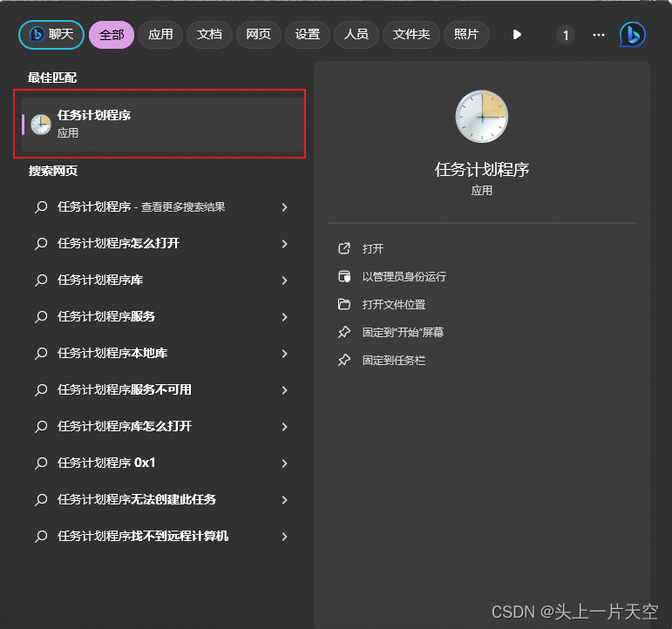Click search icon beside 任务计划程序怎么打开

point(41,243)
